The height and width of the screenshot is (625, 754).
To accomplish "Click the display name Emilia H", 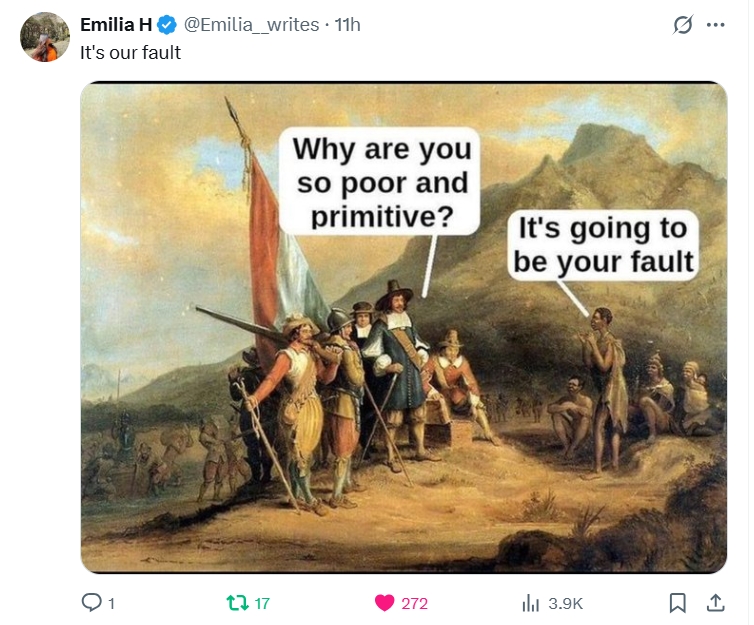I will 116,25.
